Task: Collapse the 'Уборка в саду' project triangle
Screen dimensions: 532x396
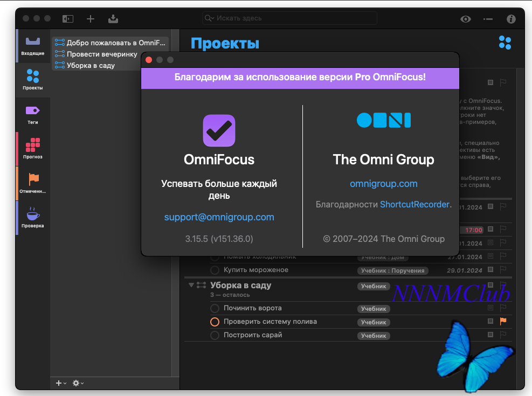Action: tap(191, 285)
